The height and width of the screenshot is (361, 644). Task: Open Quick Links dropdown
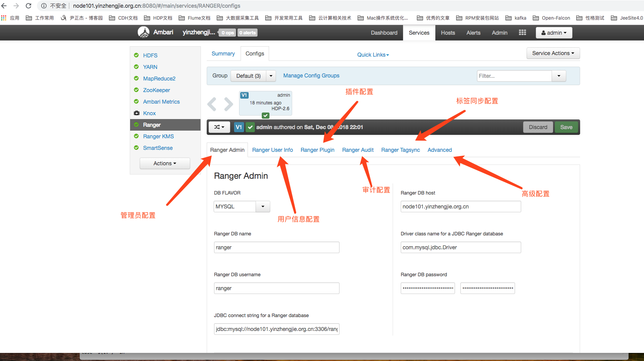pos(373,55)
